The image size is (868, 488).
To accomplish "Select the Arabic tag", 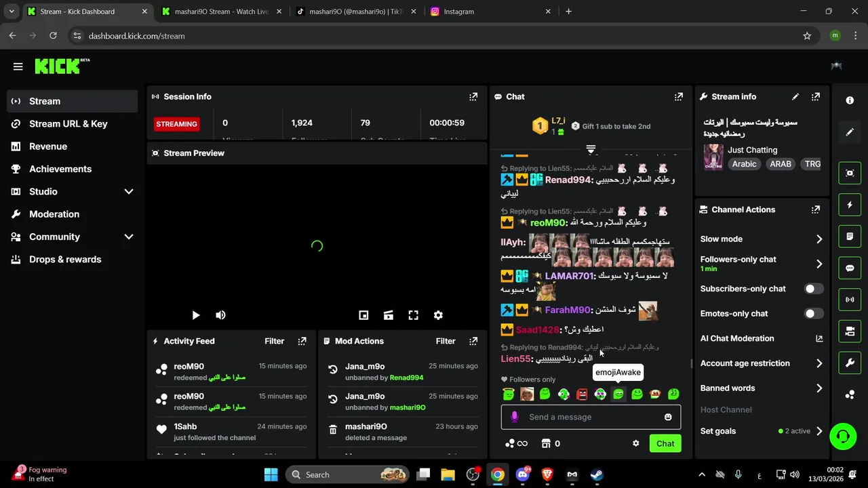I will click(744, 164).
